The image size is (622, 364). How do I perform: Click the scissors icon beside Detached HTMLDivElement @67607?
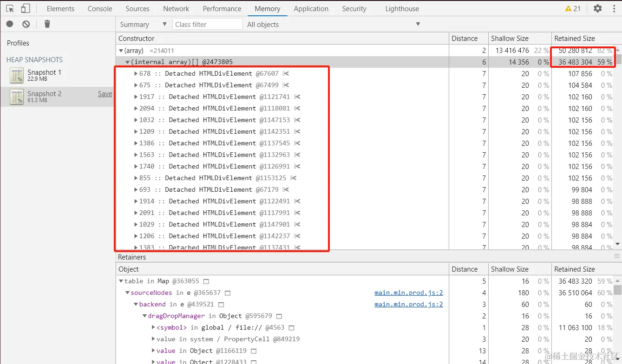[x=286, y=73]
